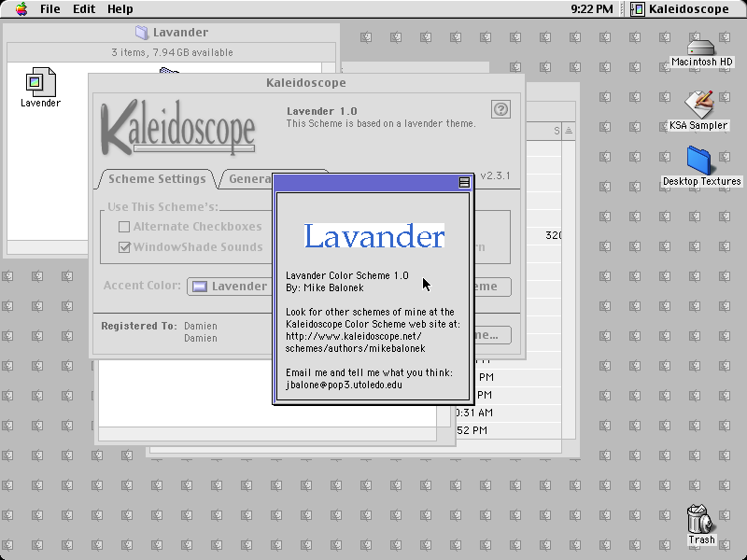Open the Apple menu
747x560 pixels.
(x=21, y=9)
